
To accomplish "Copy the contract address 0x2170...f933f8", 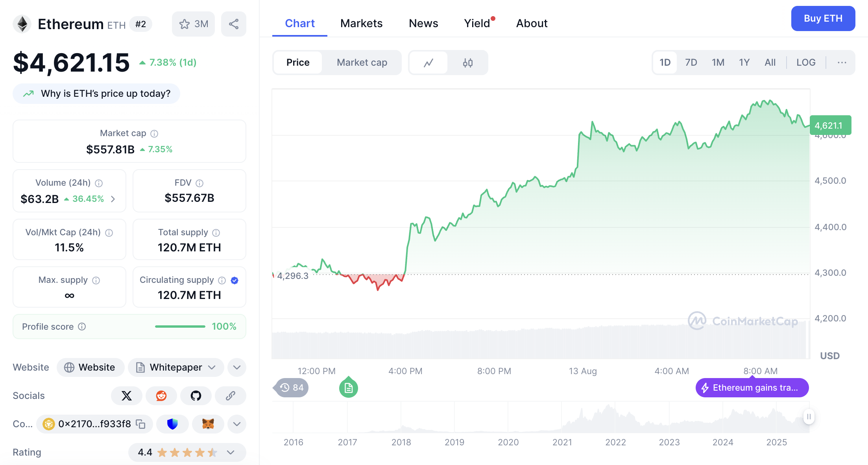I will click(x=140, y=424).
